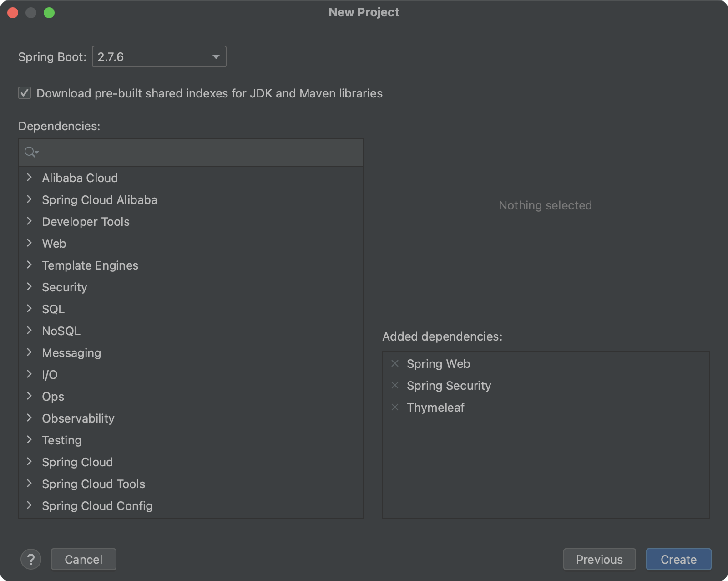Select Spring Cloud Config in list
This screenshot has width=728, height=581.
pos(97,506)
